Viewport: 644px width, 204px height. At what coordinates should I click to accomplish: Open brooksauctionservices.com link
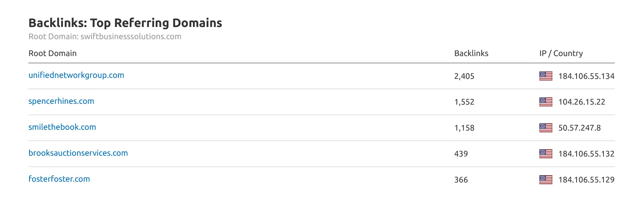tap(78, 153)
